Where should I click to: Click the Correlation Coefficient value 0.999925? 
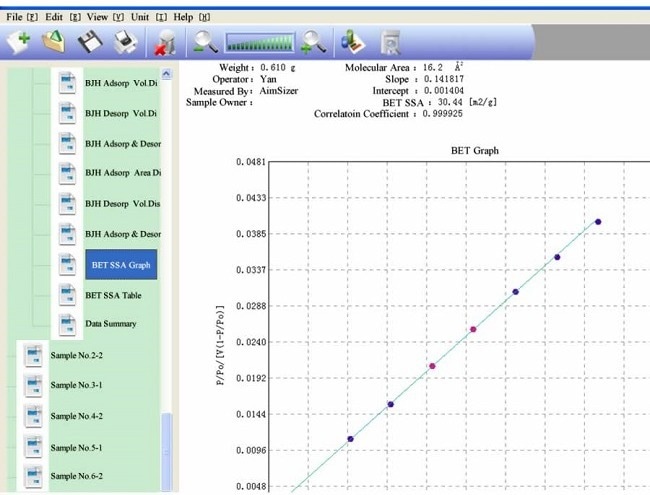(442, 114)
